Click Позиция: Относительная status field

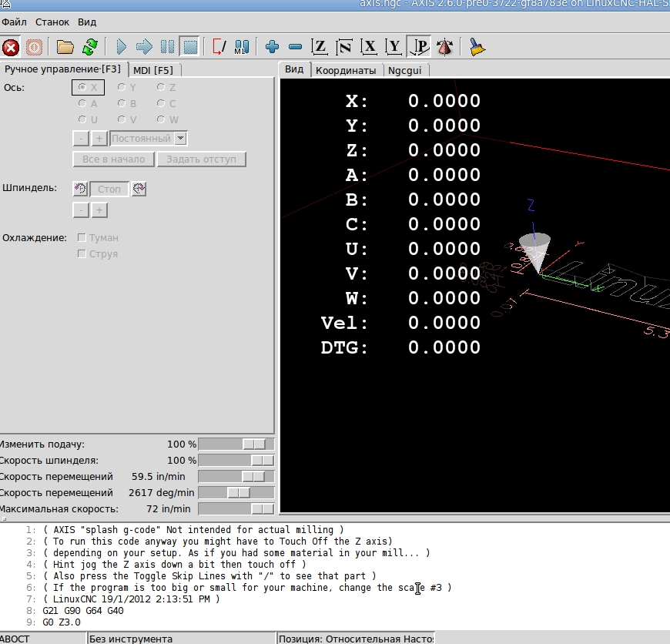coord(356,639)
